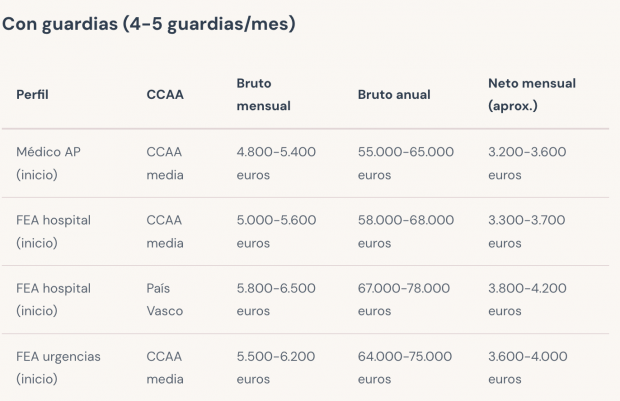Click the 'Con guardias (4-5 guardias/mes)' heading
Image resolution: width=620 pixels, height=401 pixels.
click(x=149, y=24)
